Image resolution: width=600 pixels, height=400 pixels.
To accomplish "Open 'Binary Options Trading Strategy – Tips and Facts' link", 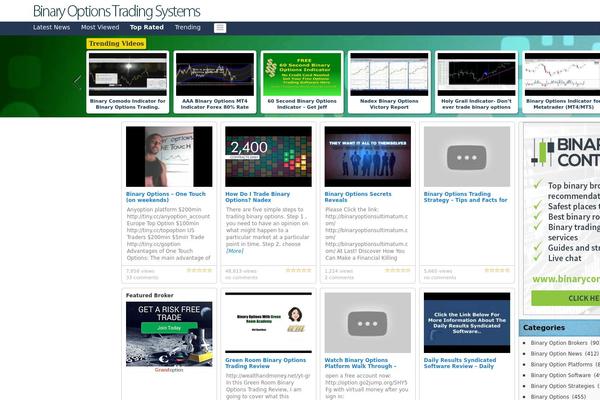I will pyautogui.click(x=465, y=197).
